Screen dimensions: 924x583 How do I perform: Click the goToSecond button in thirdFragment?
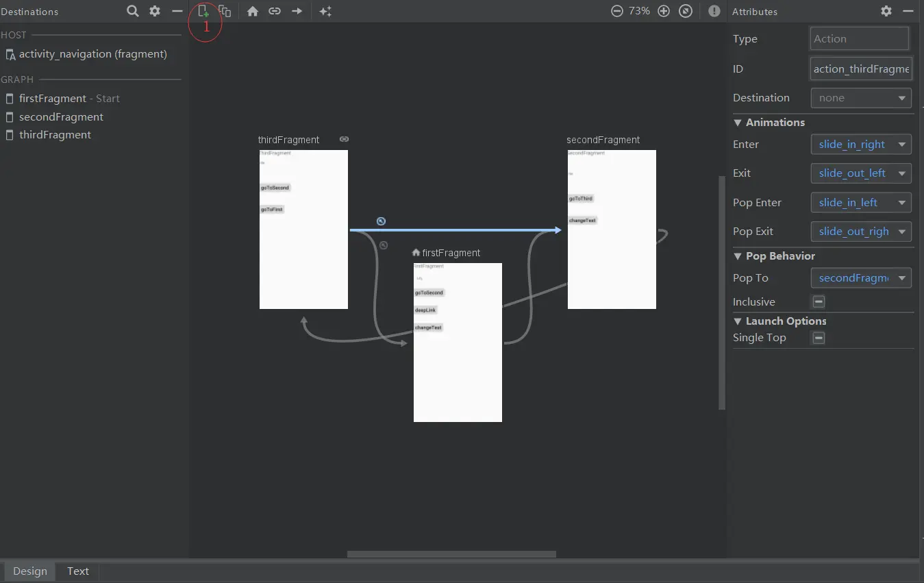click(275, 188)
